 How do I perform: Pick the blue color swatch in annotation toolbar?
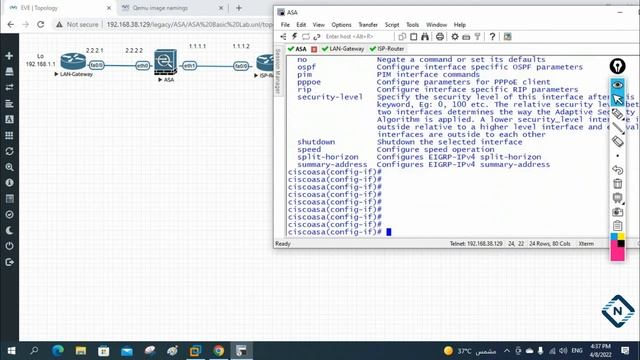point(614,236)
